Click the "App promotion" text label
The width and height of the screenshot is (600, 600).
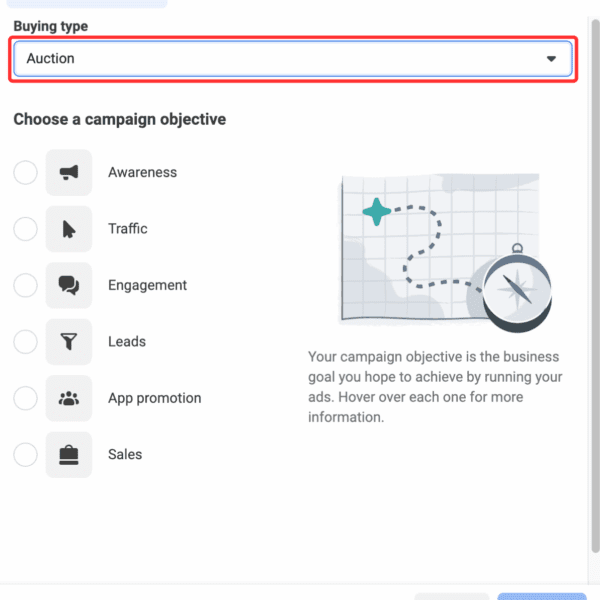[154, 398]
